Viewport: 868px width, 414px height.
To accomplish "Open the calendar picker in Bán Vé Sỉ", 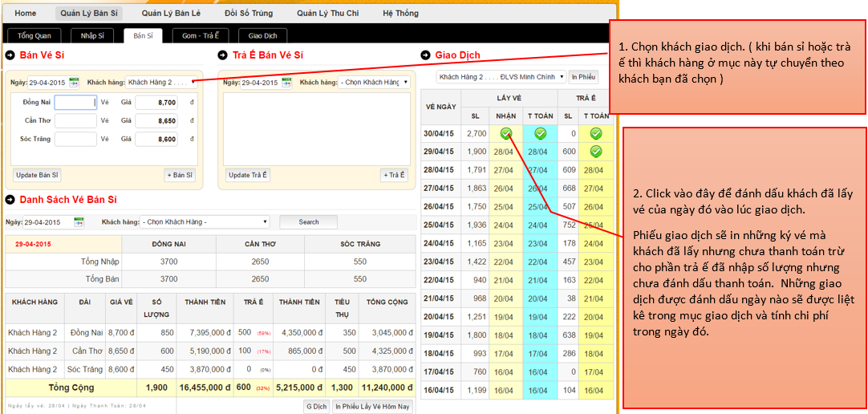I will 74,82.
